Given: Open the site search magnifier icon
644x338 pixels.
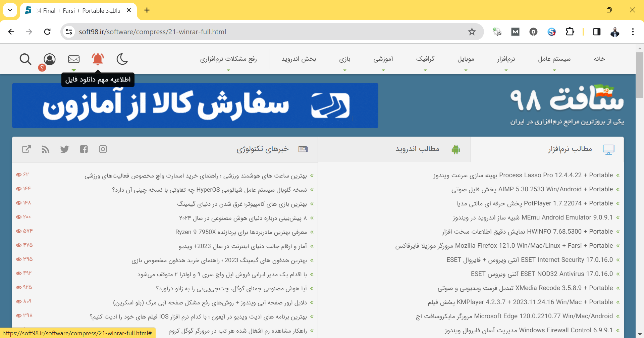Looking at the screenshot, I should tap(25, 59).
